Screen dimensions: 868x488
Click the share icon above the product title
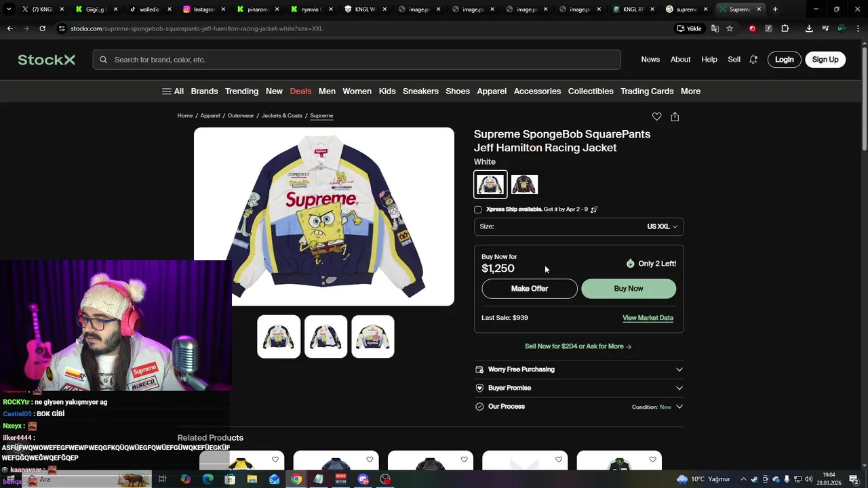pyautogui.click(x=675, y=117)
